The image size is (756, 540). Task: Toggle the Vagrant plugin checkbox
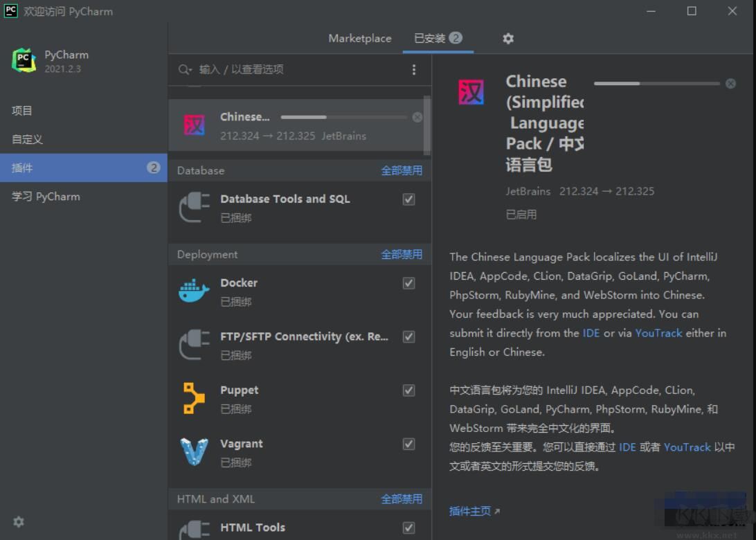pyautogui.click(x=408, y=444)
